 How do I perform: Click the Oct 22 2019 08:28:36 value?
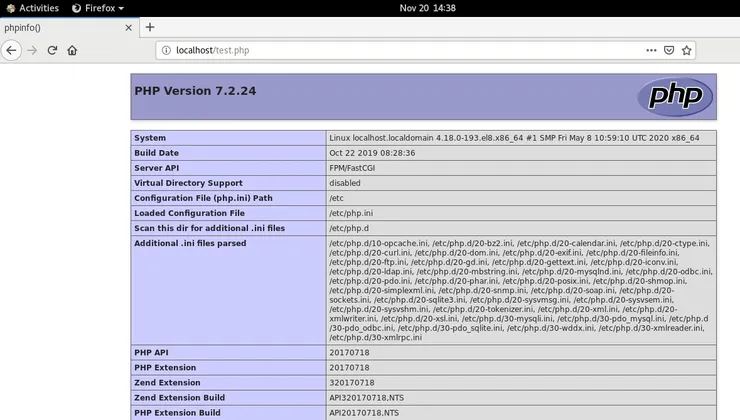(x=372, y=153)
